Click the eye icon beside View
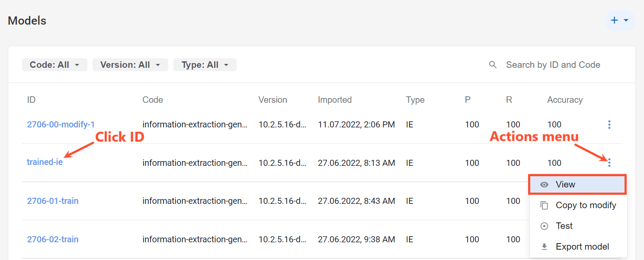The image size is (644, 260). pos(545,184)
